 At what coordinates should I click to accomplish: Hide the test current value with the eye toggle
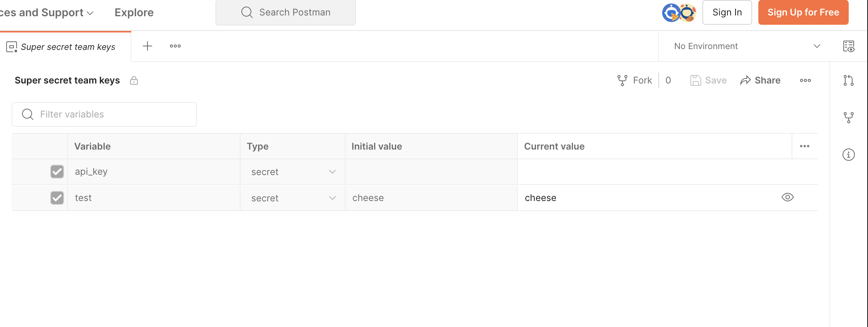788,197
